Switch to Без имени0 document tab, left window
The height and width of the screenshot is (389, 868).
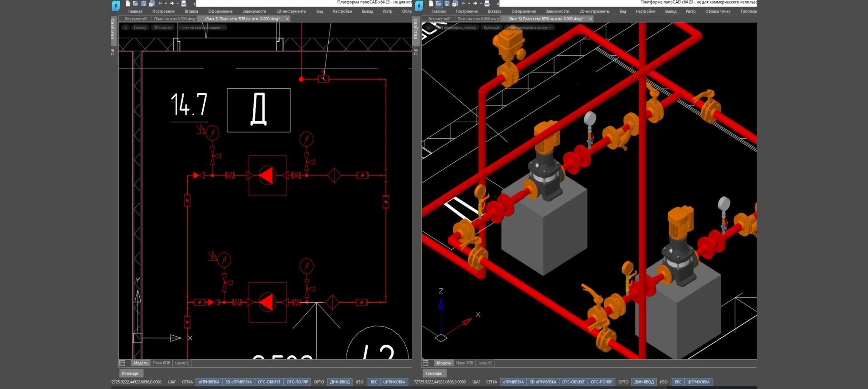coord(136,19)
